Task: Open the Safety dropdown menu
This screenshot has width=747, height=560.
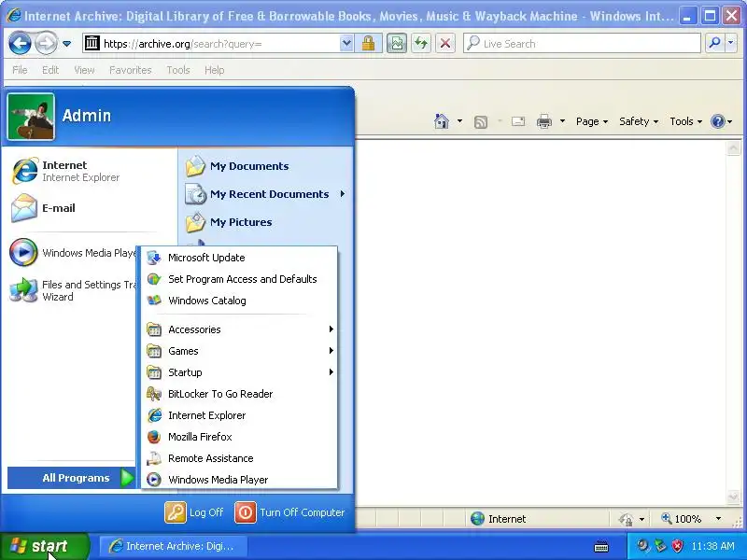Action: pos(639,121)
